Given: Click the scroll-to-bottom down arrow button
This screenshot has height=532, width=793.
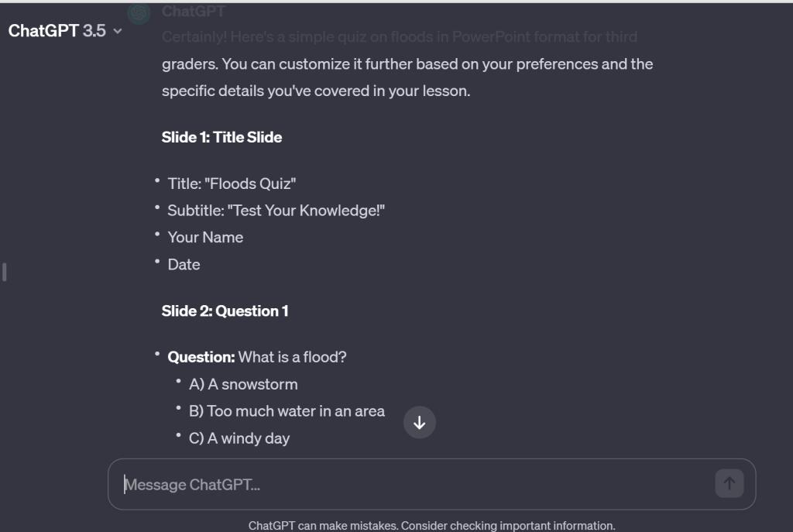Looking at the screenshot, I should (420, 423).
